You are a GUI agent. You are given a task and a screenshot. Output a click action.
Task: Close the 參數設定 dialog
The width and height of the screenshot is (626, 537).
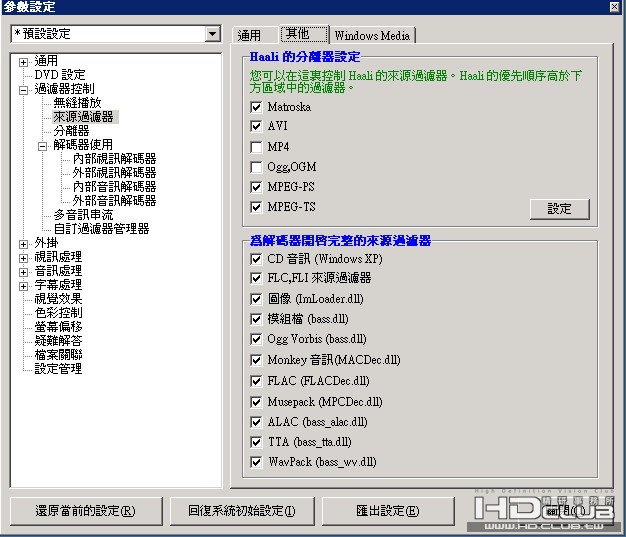tap(614, 6)
